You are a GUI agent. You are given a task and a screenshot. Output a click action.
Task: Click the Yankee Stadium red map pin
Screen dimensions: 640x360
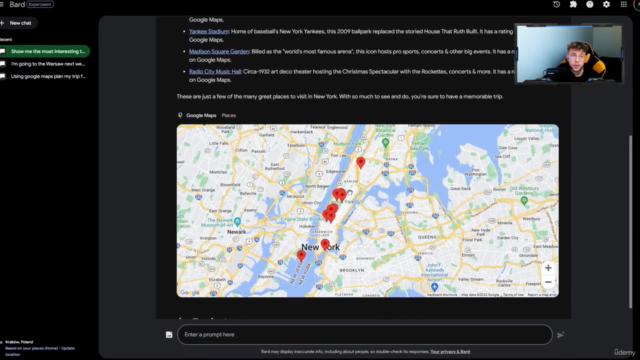[360, 162]
